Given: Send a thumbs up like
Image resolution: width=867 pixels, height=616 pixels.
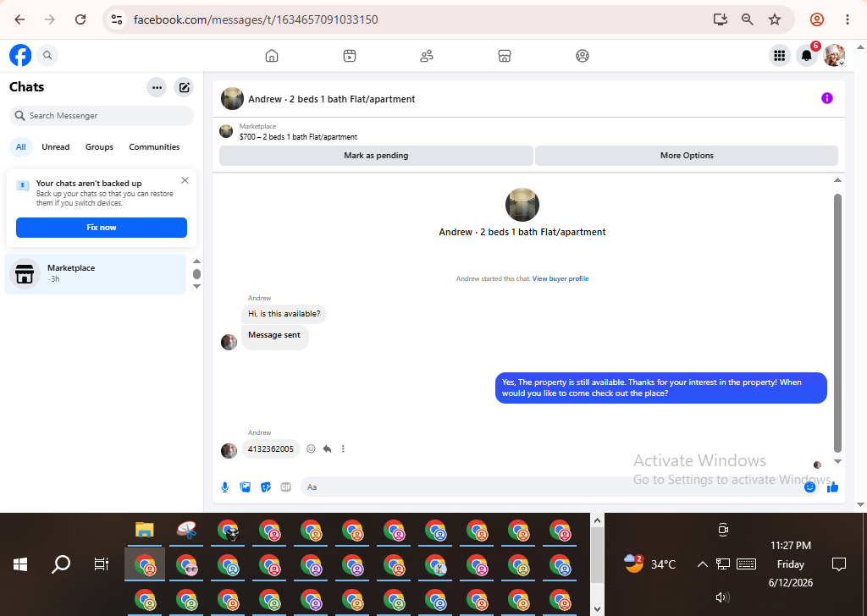Looking at the screenshot, I should [833, 487].
